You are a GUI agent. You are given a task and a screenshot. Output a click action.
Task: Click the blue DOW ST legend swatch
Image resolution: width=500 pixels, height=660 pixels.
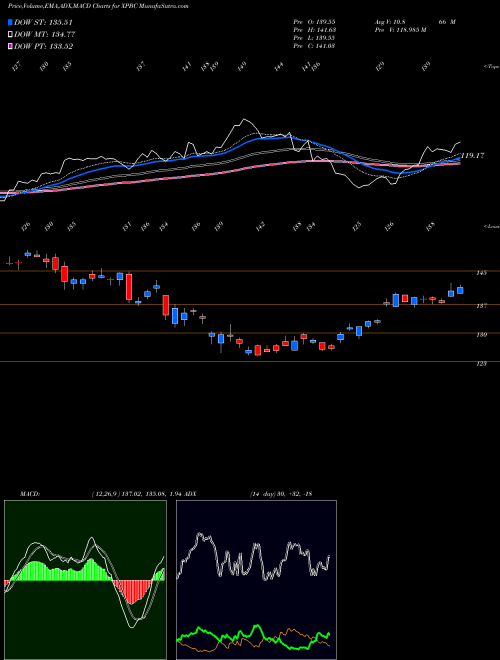[x=11, y=22]
